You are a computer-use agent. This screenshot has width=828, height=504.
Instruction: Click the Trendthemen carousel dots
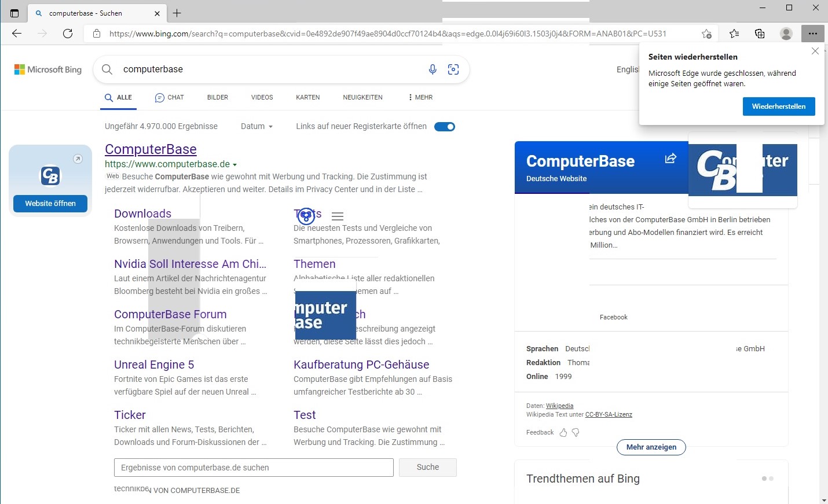(x=768, y=479)
